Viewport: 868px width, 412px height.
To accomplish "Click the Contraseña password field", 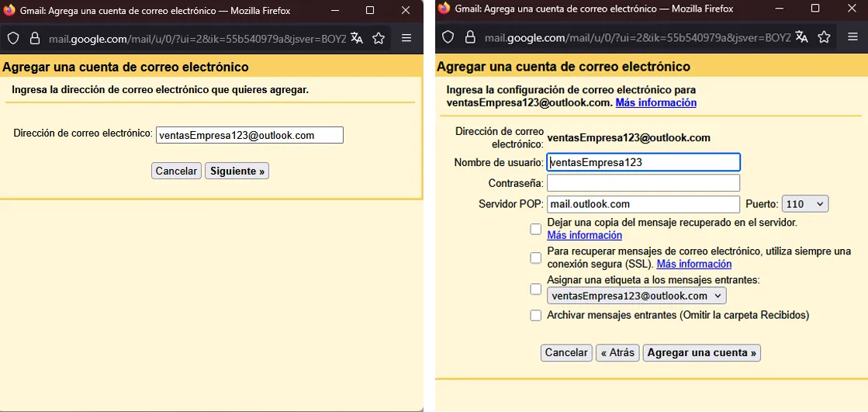I will click(x=643, y=183).
